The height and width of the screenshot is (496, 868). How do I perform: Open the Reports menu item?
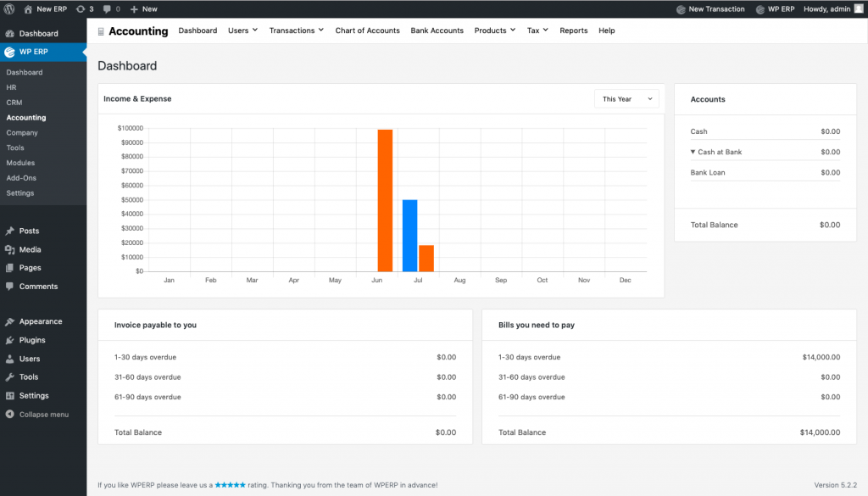(573, 31)
